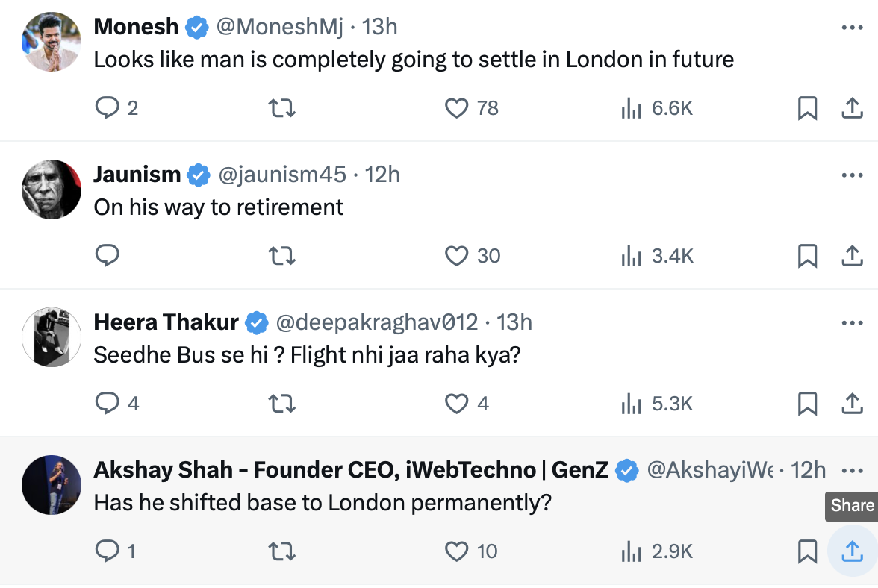The width and height of the screenshot is (878, 588).
Task: Reply to Heera Thakur's tweet
Action: pos(108,404)
